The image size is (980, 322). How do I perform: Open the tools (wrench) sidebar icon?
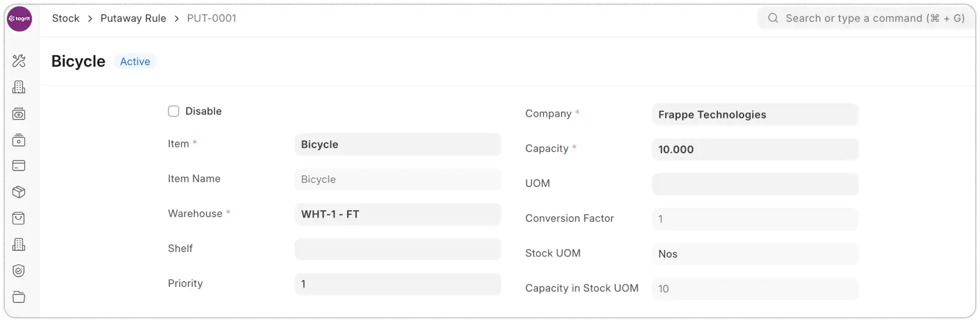click(x=19, y=61)
